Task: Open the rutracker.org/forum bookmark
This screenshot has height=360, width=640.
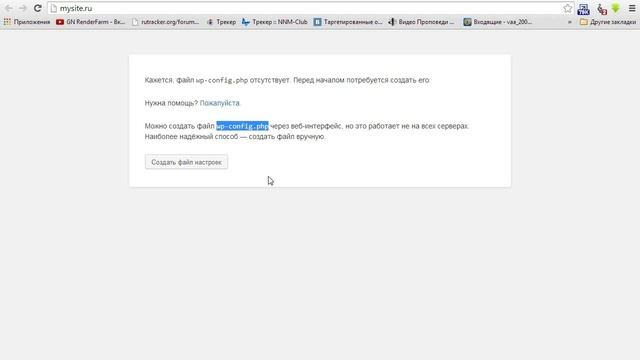Action: (166, 22)
